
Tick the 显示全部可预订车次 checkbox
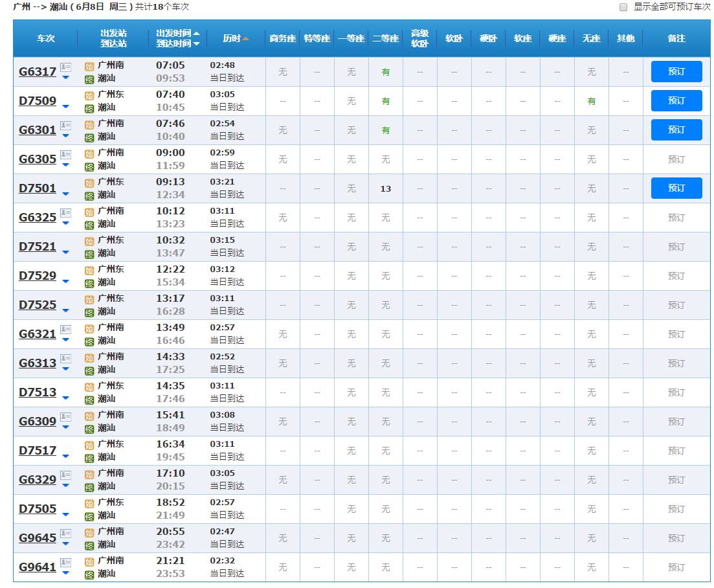(x=623, y=7)
